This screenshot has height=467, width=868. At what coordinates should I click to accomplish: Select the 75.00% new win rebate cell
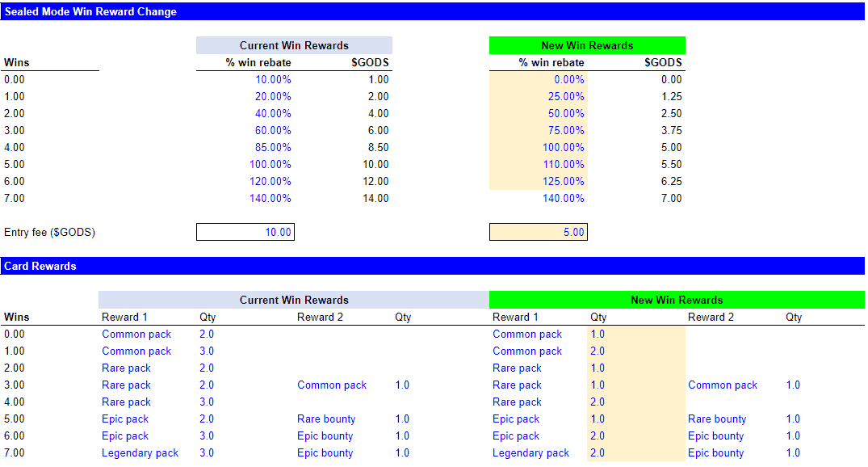(566, 130)
